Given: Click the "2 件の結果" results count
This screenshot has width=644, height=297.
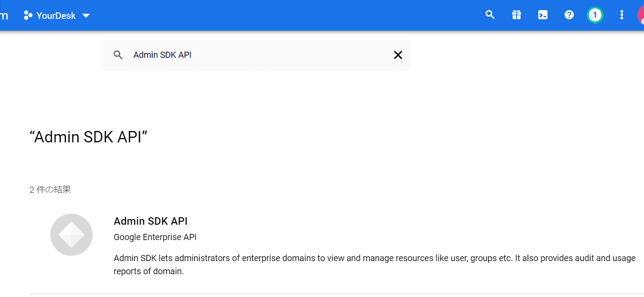Looking at the screenshot, I should (50, 190).
